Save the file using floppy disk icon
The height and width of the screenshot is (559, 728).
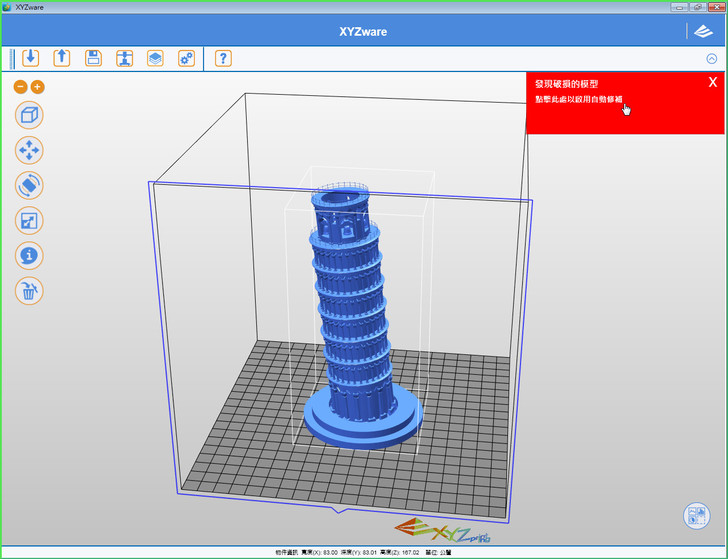(93, 58)
